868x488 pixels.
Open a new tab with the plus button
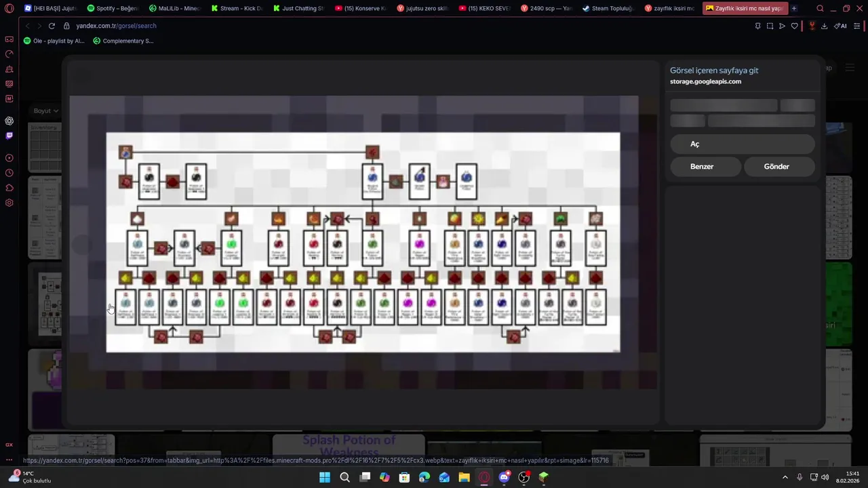pyautogui.click(x=793, y=8)
